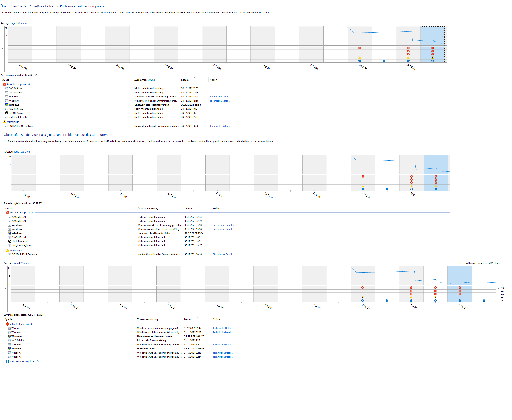512x420 pixels.
Task: Sort by Zusammenfassung column in 31.12.2021 details
Action: tap(147, 319)
